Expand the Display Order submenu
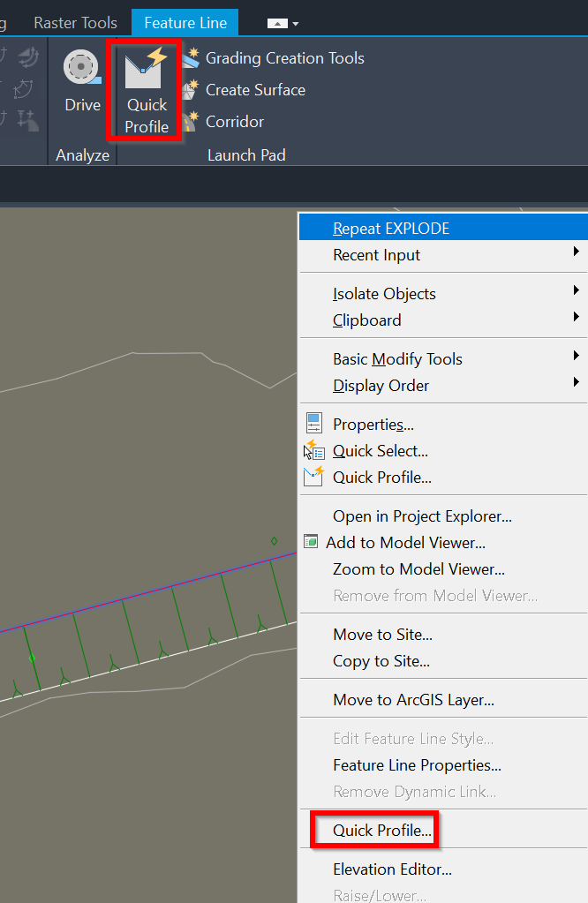Viewport: 588px width, 903px height. tap(443, 385)
